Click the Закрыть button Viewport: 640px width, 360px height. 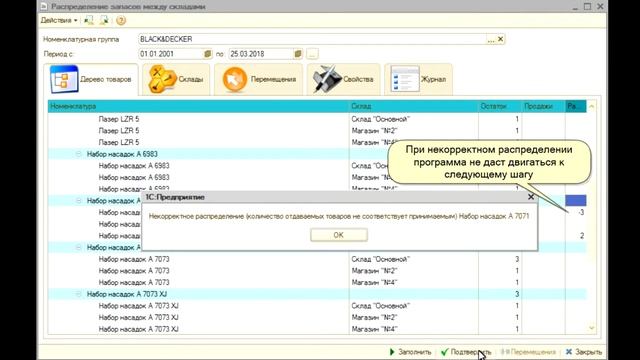tap(584, 352)
